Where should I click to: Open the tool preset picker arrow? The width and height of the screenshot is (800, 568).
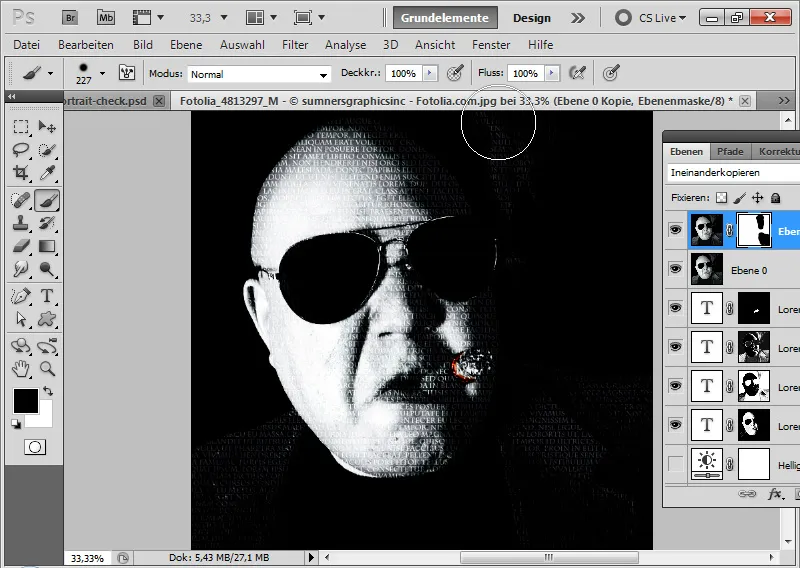tap(50, 73)
